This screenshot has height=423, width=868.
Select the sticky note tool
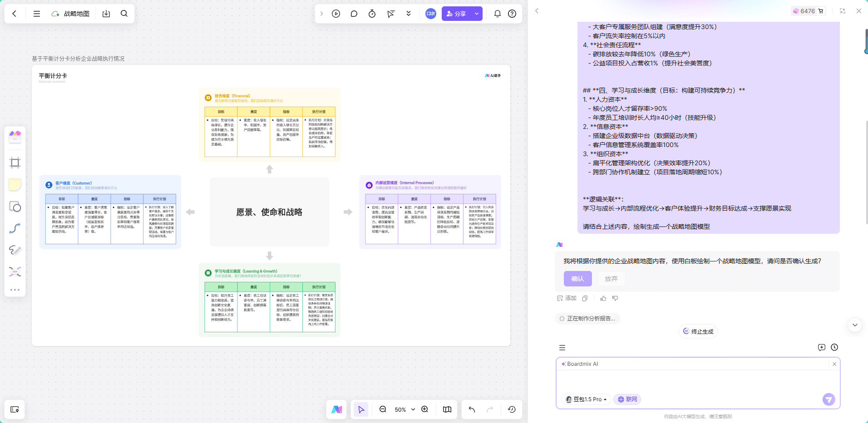coord(15,185)
